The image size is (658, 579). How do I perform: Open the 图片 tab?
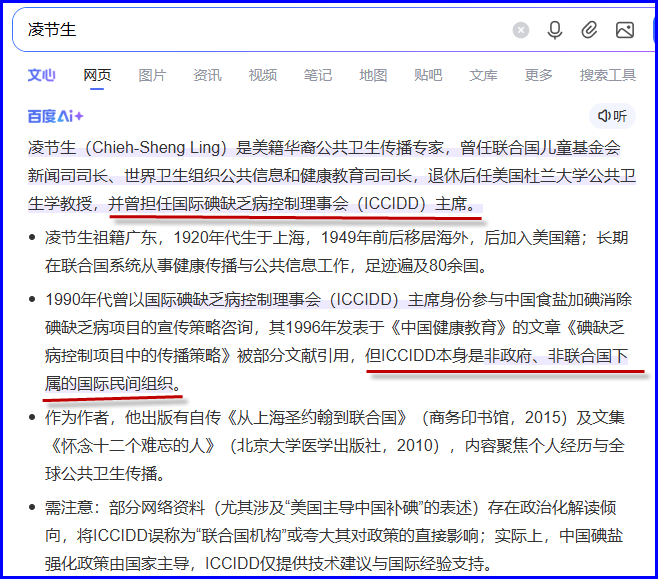click(x=152, y=76)
